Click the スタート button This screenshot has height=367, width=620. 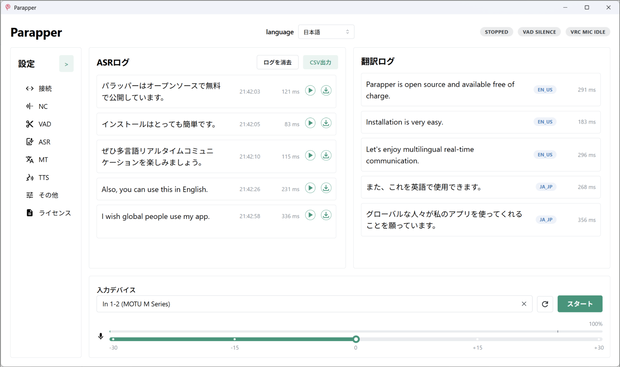click(580, 304)
